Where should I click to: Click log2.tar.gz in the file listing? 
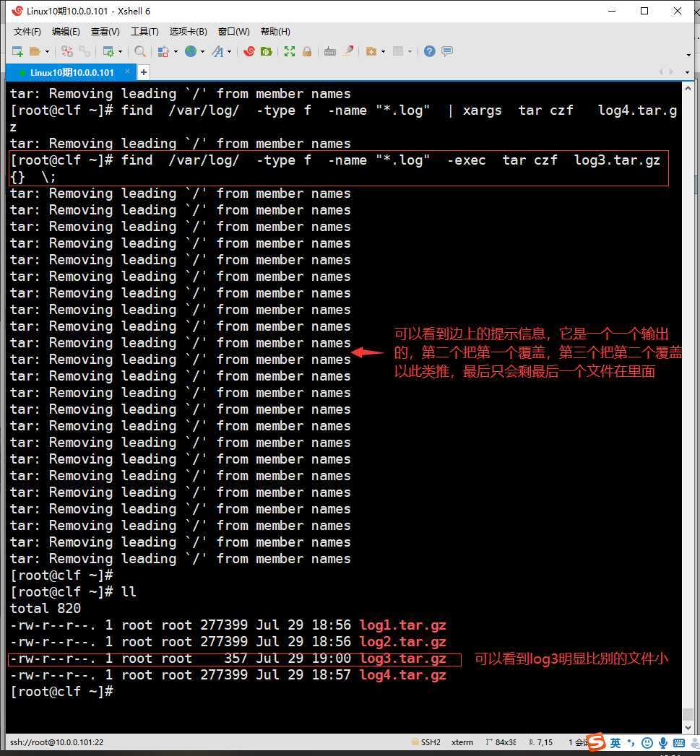tap(403, 642)
